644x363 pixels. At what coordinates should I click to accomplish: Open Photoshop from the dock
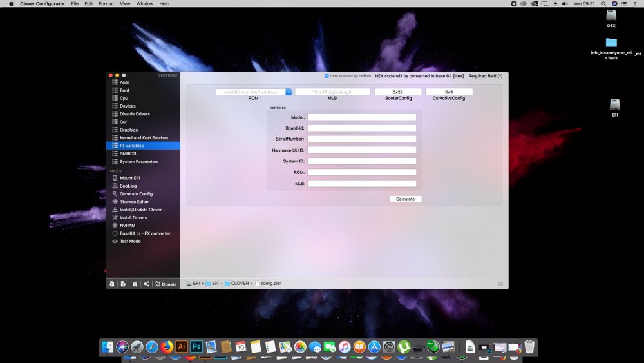[x=196, y=347]
